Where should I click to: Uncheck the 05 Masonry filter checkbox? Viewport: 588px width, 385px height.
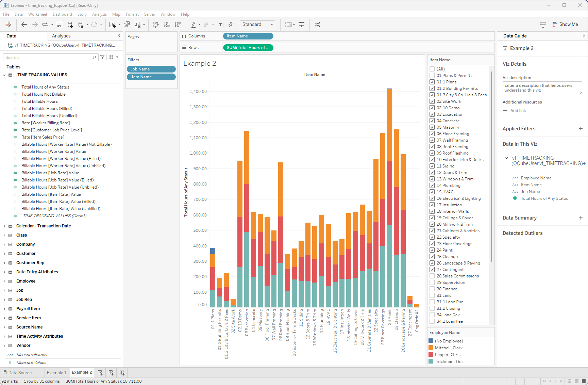[x=431, y=127]
